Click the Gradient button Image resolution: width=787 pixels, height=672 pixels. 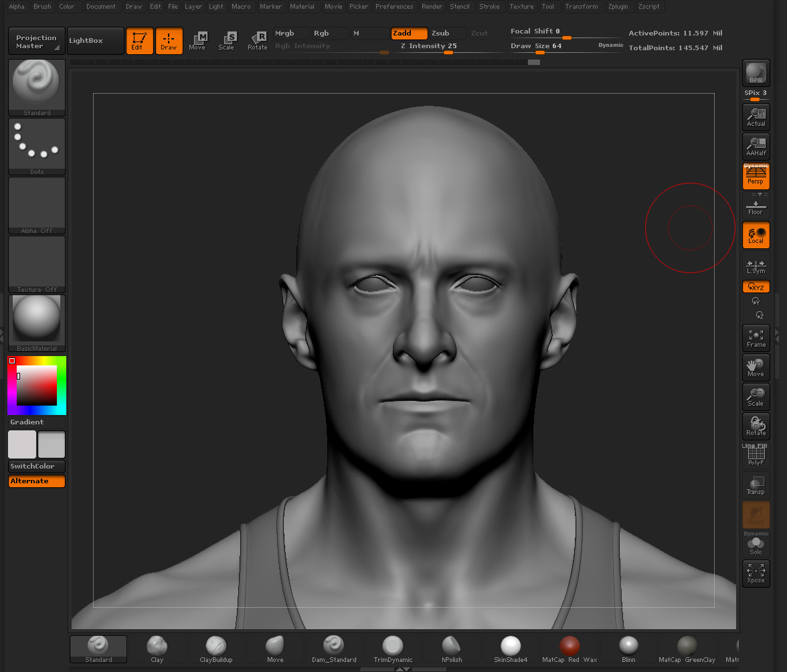pos(37,422)
